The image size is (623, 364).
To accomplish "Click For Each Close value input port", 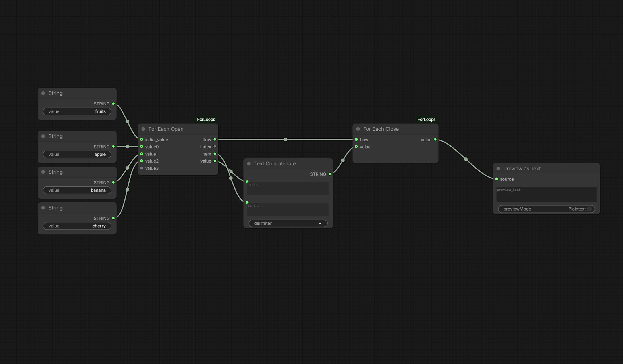I will 356,147.
